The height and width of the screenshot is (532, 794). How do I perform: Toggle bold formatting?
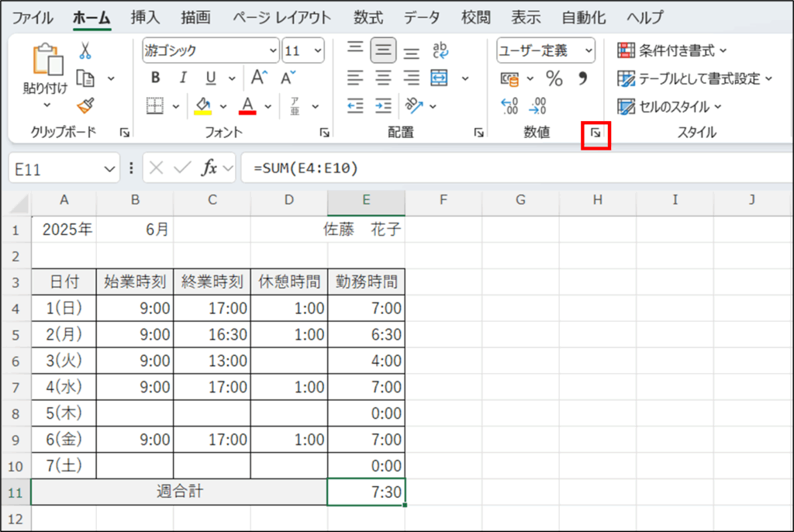(155, 78)
